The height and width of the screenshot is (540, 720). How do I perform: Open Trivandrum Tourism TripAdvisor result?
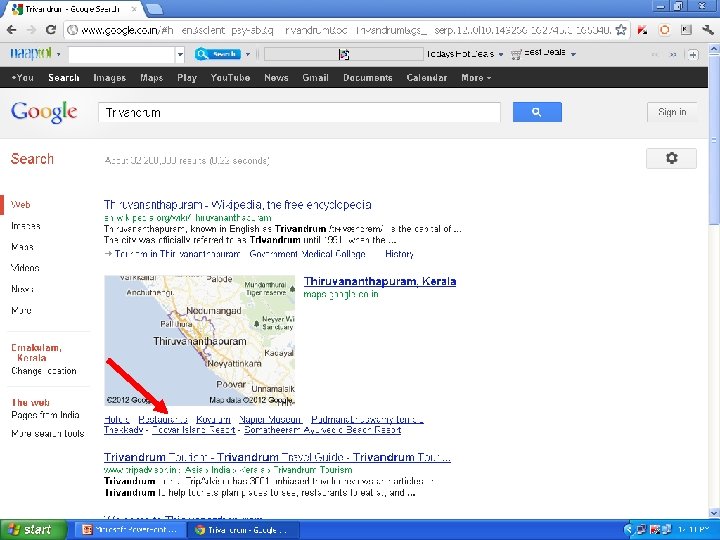coord(277,457)
